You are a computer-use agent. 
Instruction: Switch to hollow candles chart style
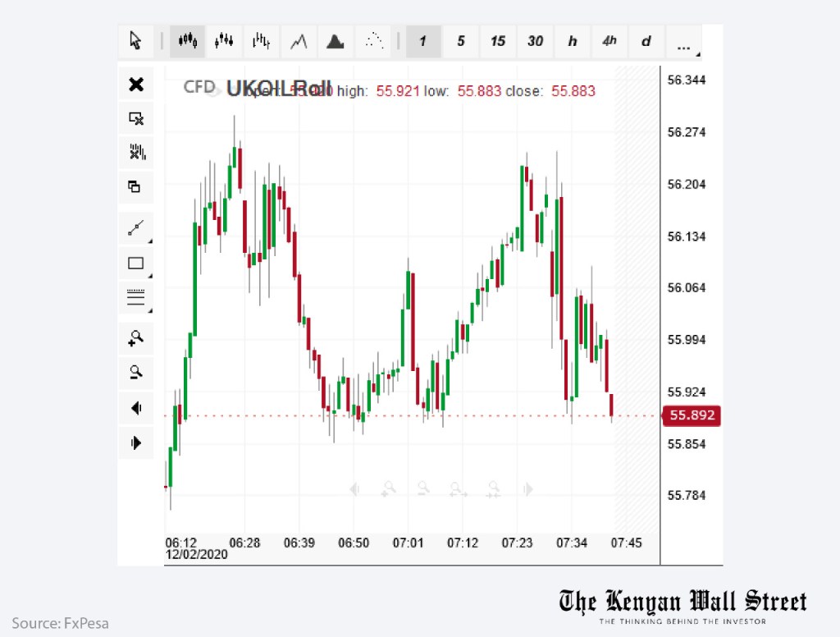(224, 40)
